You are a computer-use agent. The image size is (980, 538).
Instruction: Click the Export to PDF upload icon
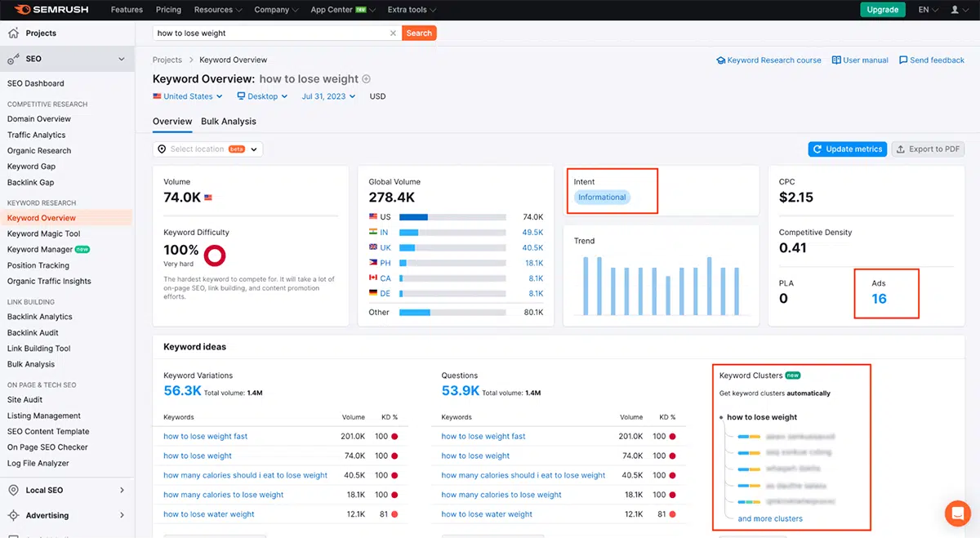pyautogui.click(x=901, y=149)
